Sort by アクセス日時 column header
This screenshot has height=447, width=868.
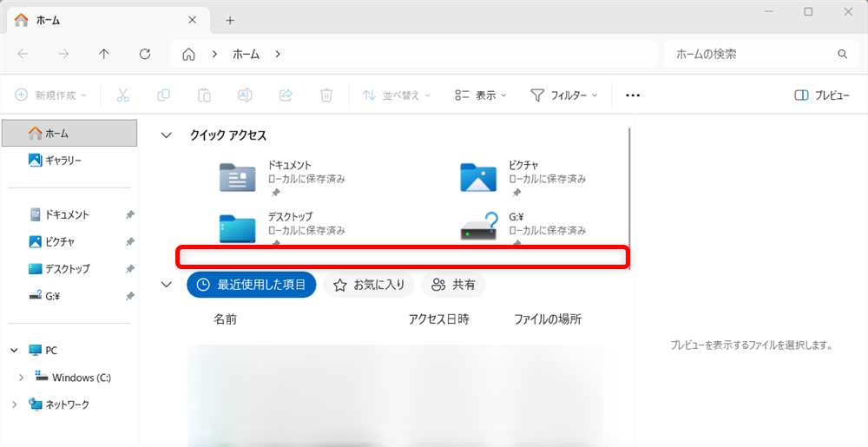tap(439, 319)
